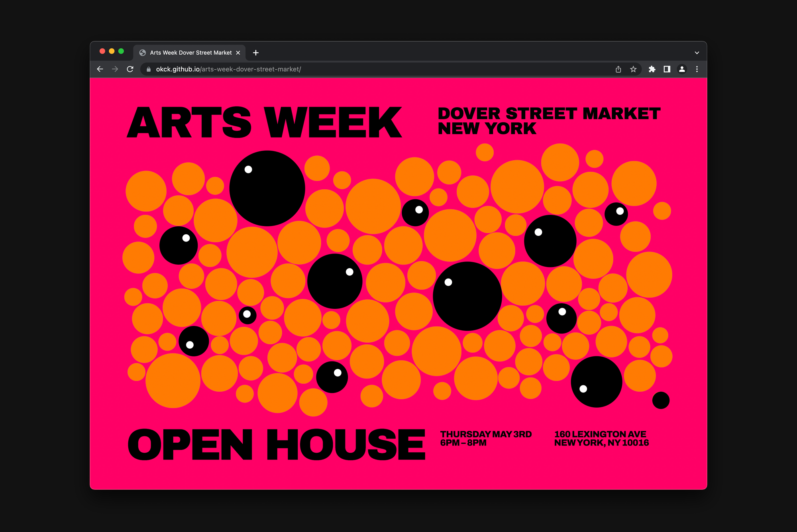Click the NEW YORK subtitle text
The width and height of the screenshot is (797, 532).
pyautogui.click(x=487, y=129)
